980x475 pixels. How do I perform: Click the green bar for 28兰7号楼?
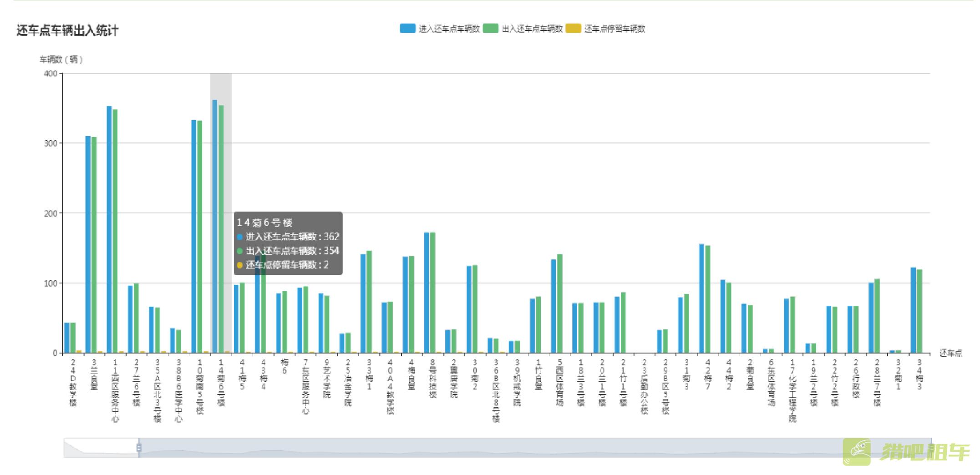(x=877, y=316)
